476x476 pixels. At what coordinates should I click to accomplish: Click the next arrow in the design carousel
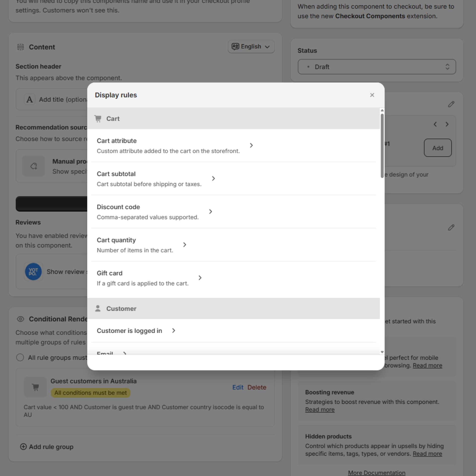(x=447, y=124)
